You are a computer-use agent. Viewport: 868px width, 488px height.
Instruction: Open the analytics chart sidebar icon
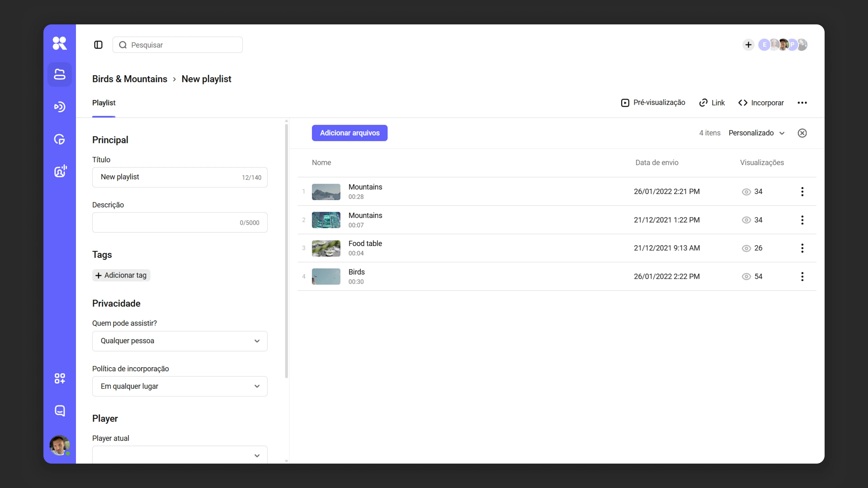click(x=60, y=139)
